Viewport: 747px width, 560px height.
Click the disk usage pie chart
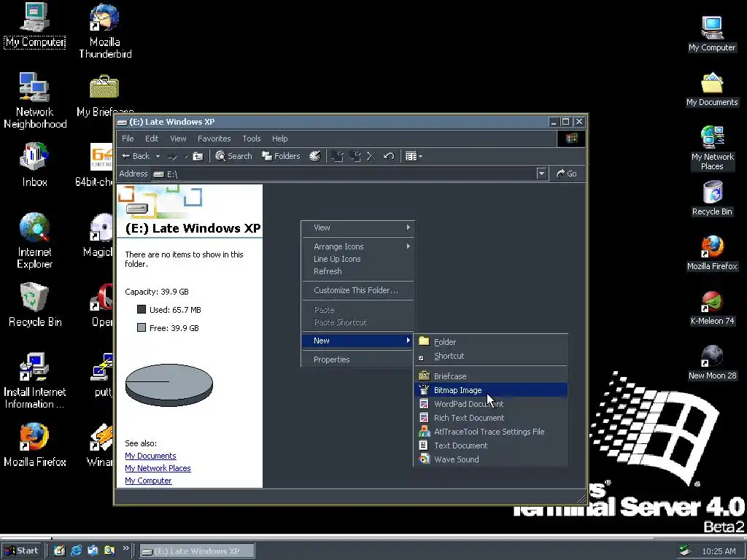[x=169, y=385]
